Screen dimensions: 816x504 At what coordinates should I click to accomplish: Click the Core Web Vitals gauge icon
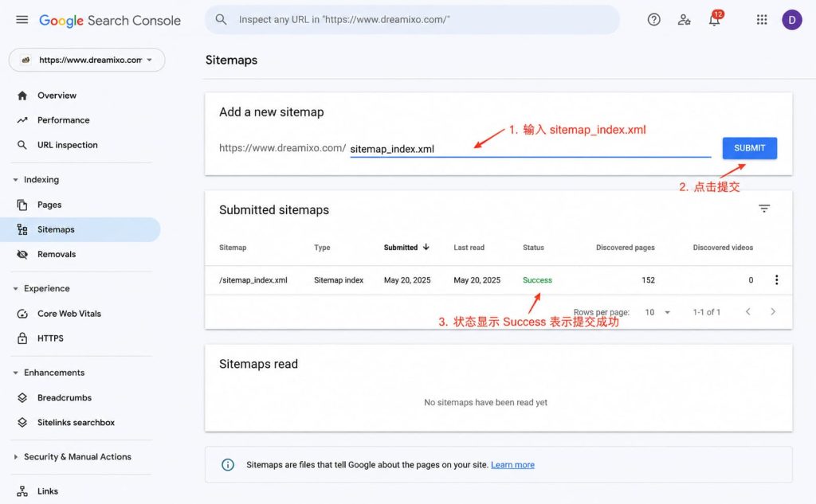22,314
